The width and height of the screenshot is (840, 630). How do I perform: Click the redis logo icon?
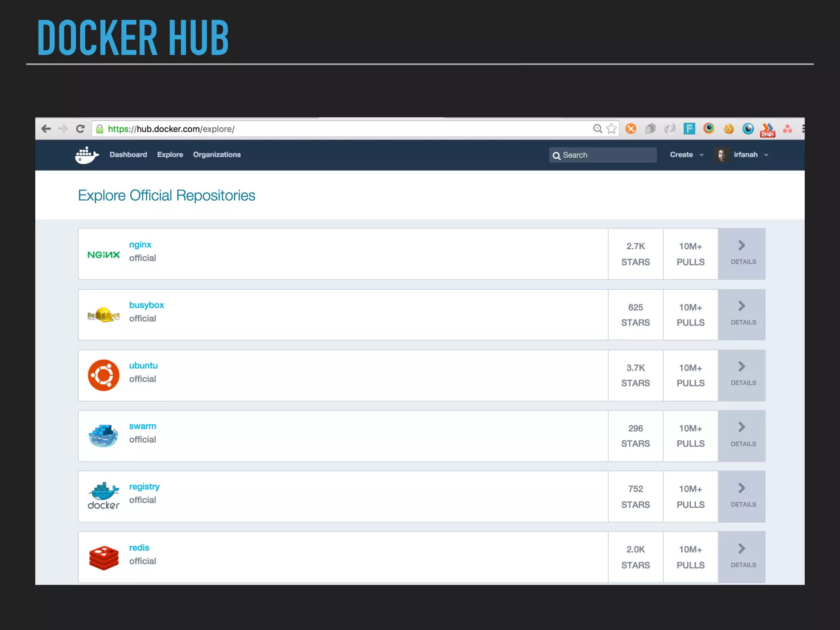click(103, 558)
